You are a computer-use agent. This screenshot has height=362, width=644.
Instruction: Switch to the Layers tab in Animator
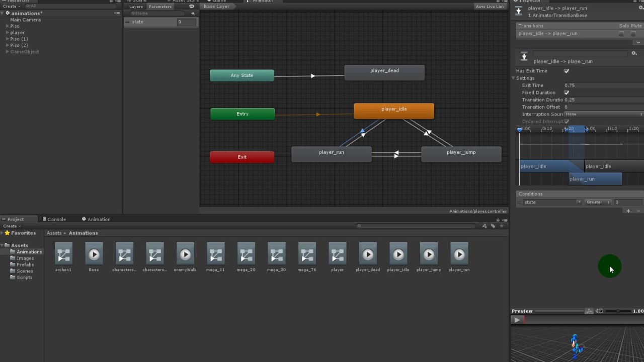136,7
